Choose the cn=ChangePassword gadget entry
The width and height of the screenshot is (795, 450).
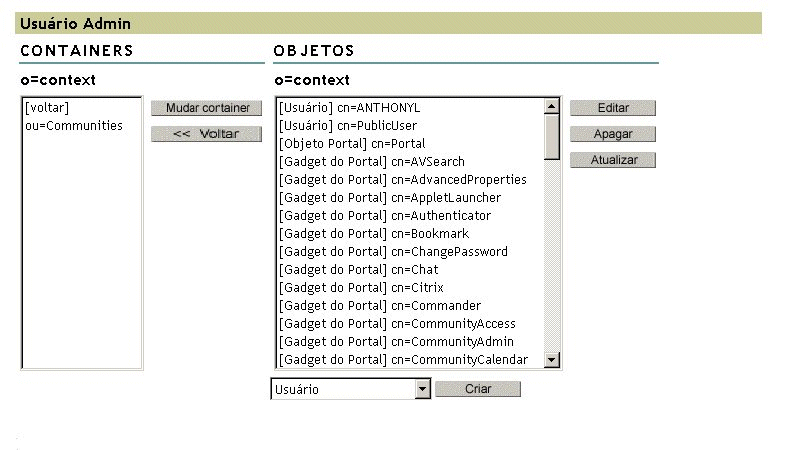coord(393,252)
